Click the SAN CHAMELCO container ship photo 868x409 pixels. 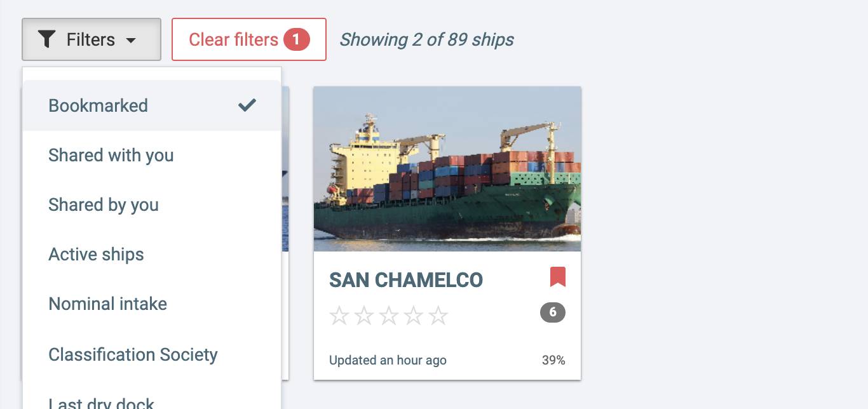(447, 169)
